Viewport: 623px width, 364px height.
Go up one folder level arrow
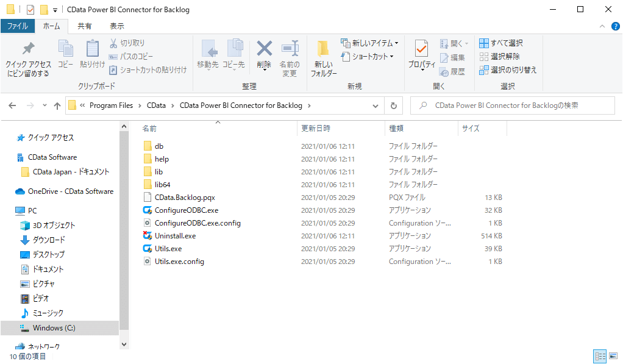tap(57, 105)
